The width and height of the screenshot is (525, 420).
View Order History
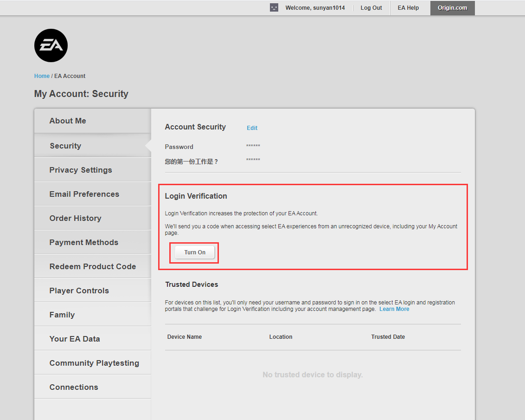click(92, 218)
